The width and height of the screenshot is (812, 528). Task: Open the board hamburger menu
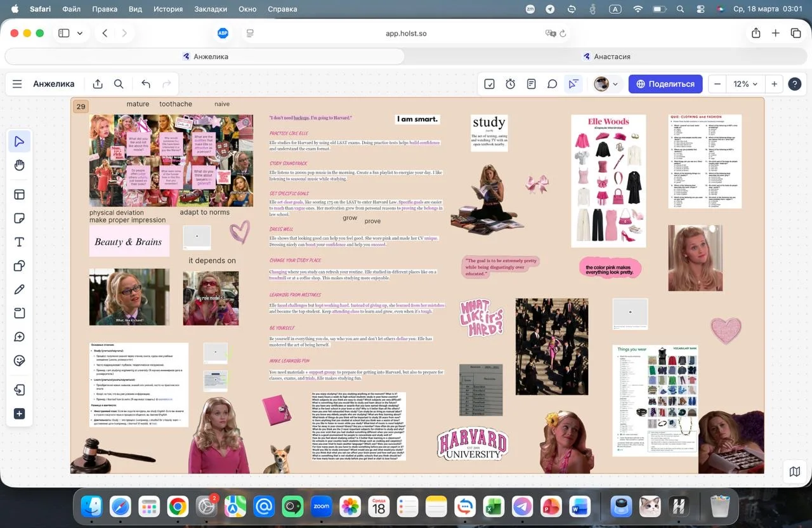[x=17, y=84]
